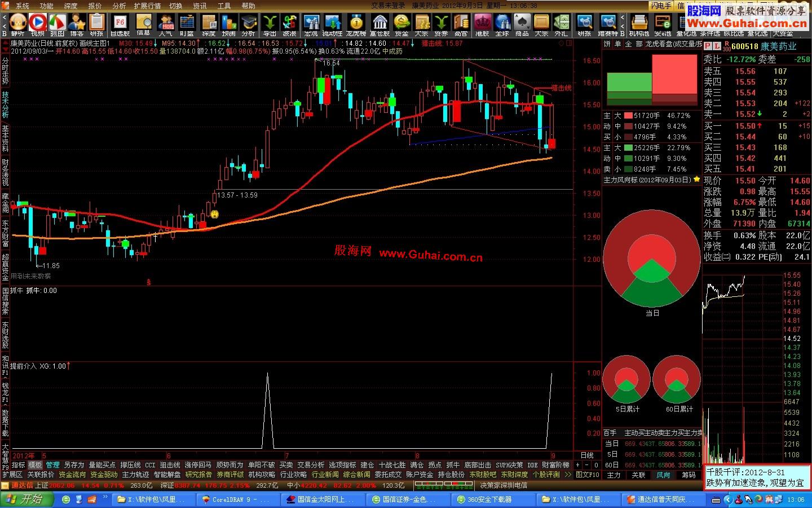Open the 扩展行情 menu
Viewport: 812px width, 508px height.
point(148,6)
